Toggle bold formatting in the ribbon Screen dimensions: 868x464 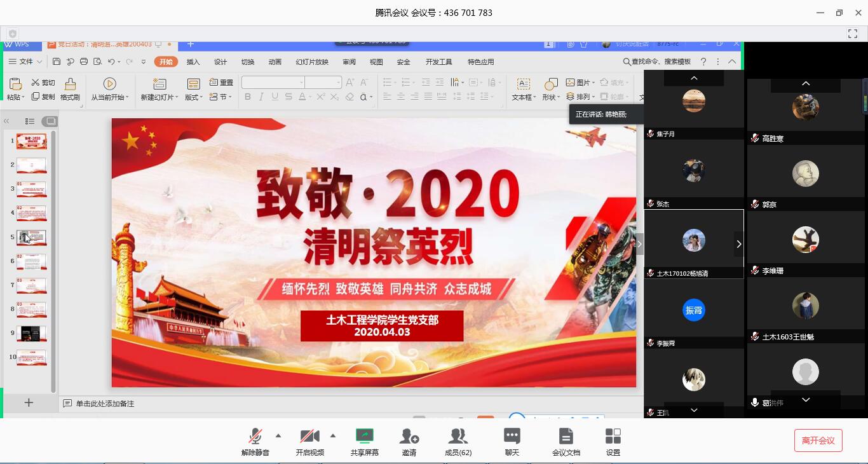pyautogui.click(x=248, y=97)
